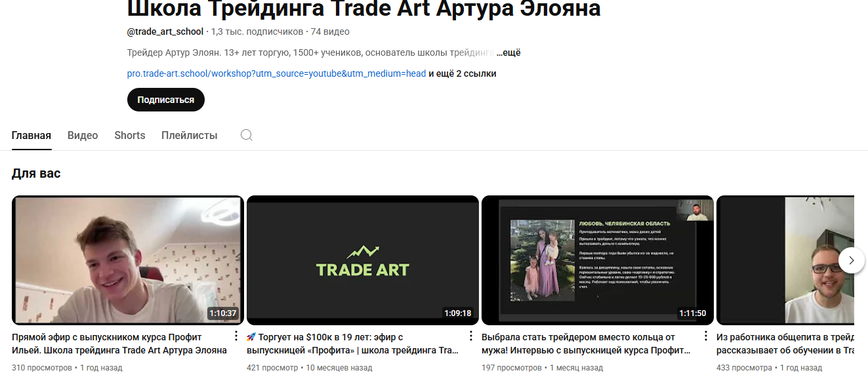Open three-dot menu for Выбрала стать трейдером video
This screenshot has width=868, height=379.
(705, 336)
